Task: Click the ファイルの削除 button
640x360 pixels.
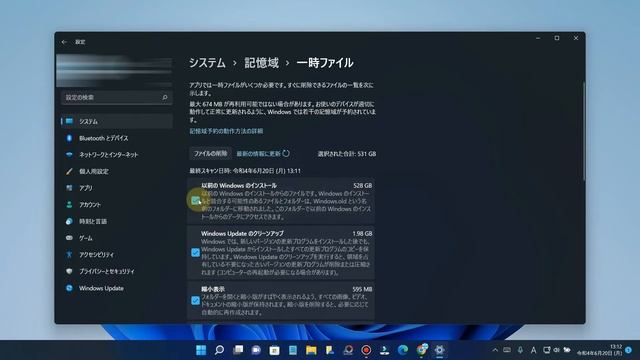Action: point(210,153)
